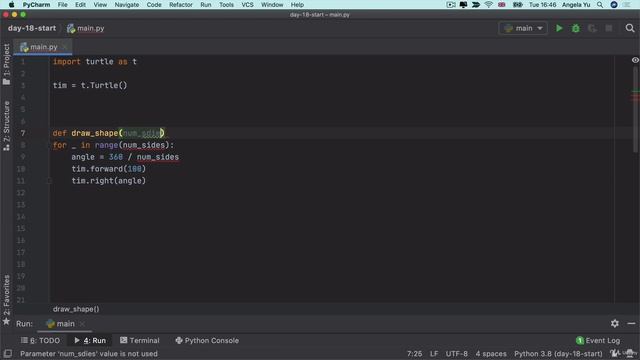Click line number 7 in the gutter
The height and width of the screenshot is (360, 640).
(x=23, y=133)
